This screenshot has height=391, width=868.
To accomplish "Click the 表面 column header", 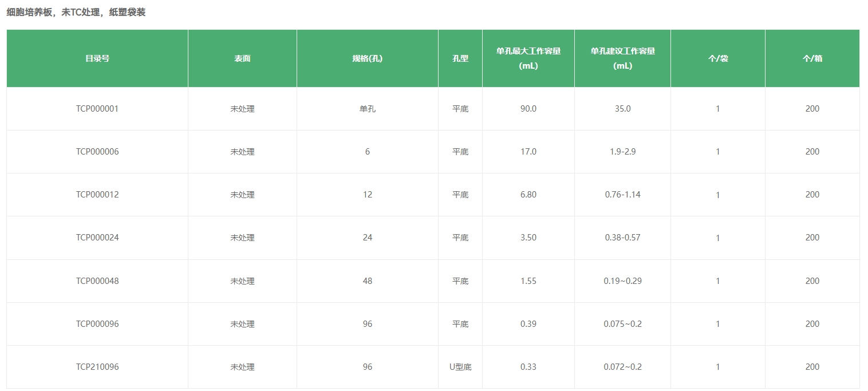I will point(242,58).
